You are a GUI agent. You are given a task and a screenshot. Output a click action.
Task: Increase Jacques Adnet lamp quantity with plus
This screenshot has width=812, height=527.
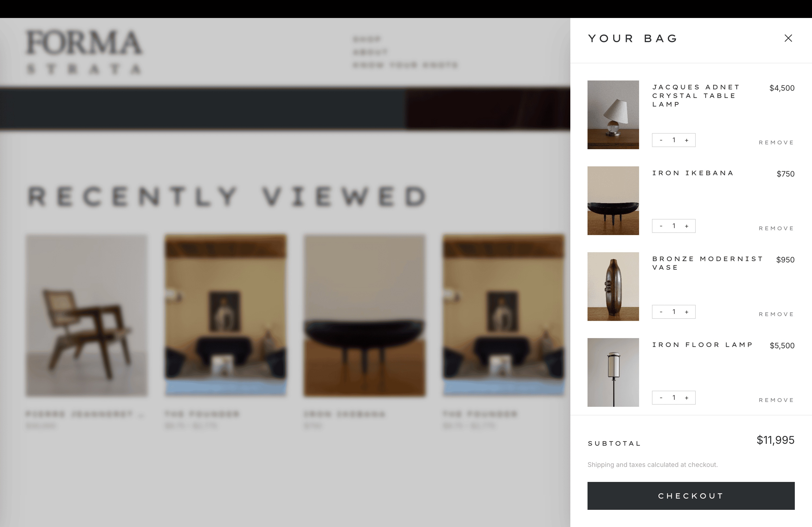686,140
